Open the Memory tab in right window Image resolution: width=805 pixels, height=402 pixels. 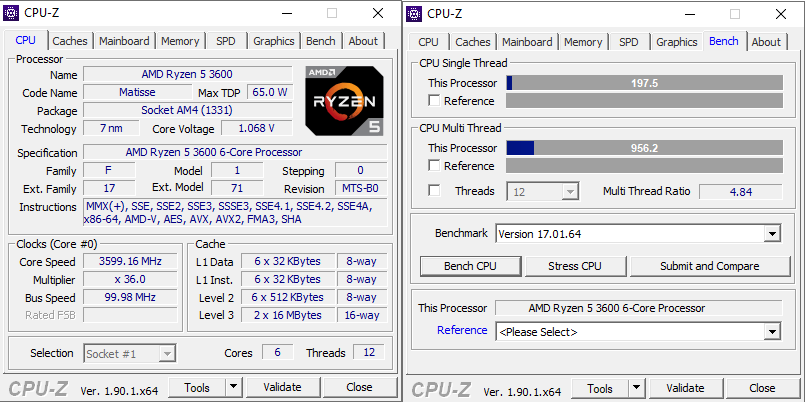click(x=583, y=42)
